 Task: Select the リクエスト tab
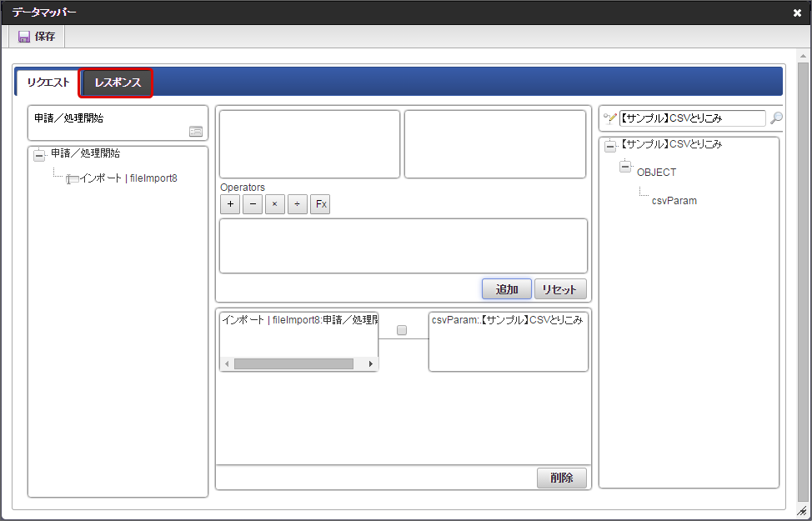[x=48, y=83]
